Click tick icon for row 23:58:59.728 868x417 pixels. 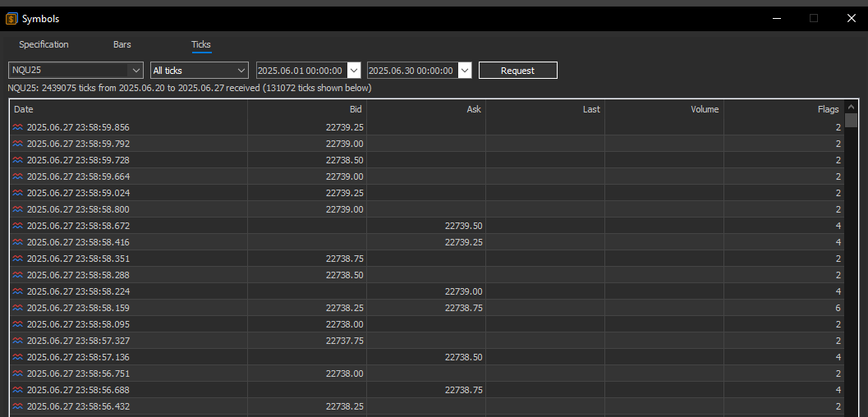click(18, 160)
